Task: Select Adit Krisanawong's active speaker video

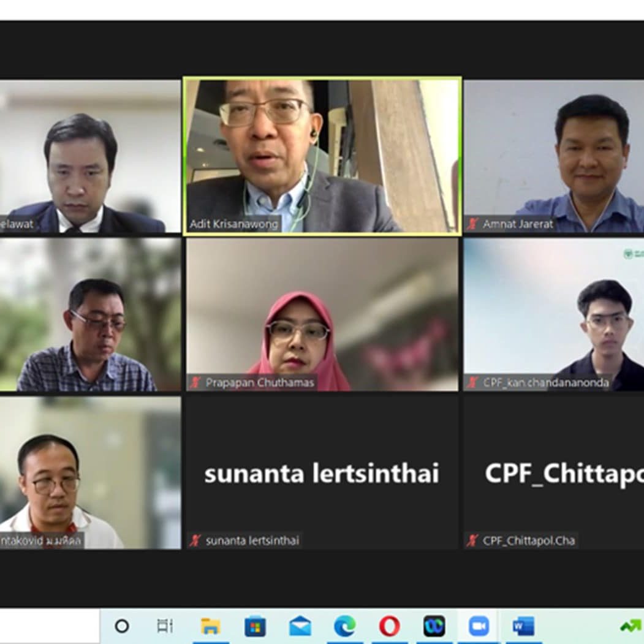Action: (x=322, y=156)
